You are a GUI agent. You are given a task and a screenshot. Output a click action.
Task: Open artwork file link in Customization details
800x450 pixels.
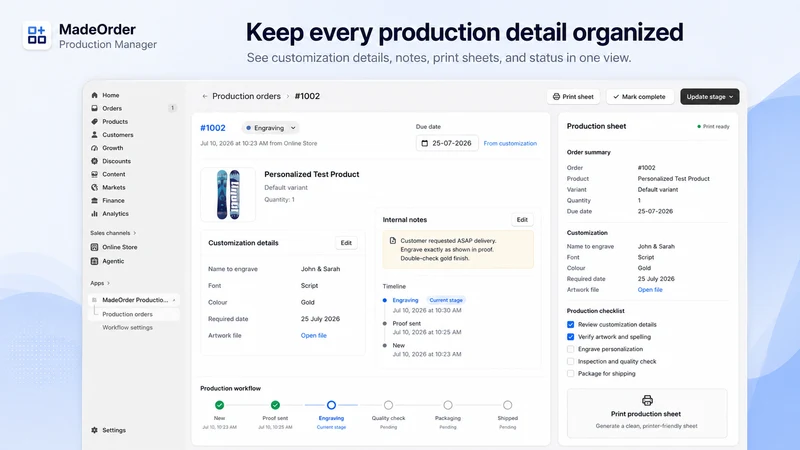[x=314, y=335]
